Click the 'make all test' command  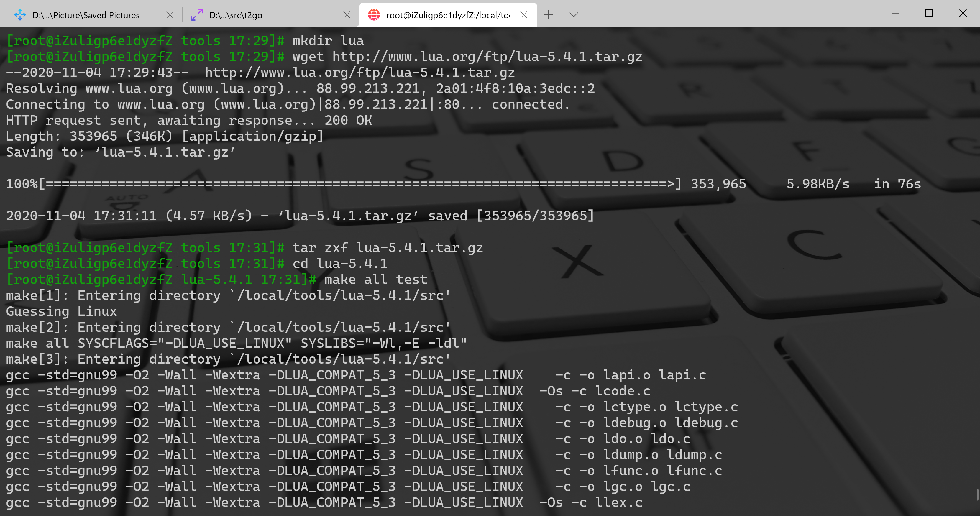click(x=376, y=280)
